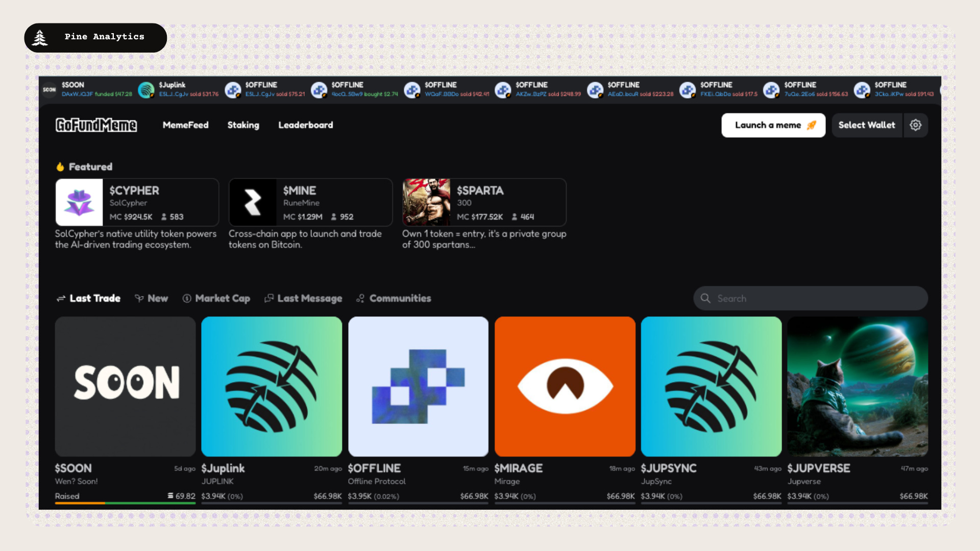Viewport: 980px width, 551px height.
Task: Click the $CYPHER token icon
Action: point(79,203)
